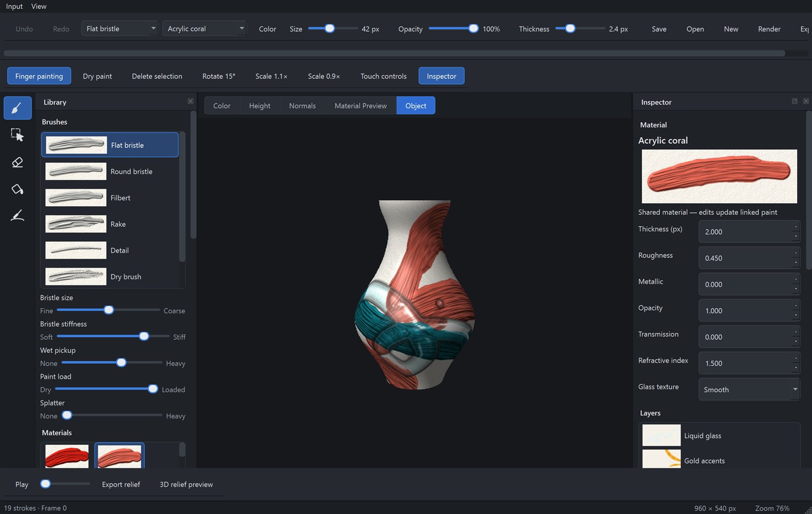Switch to the Material Preview tab

[x=360, y=106]
